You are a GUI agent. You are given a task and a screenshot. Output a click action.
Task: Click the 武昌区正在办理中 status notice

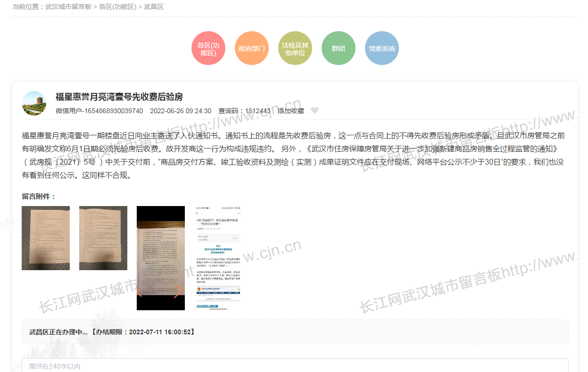coord(112,332)
